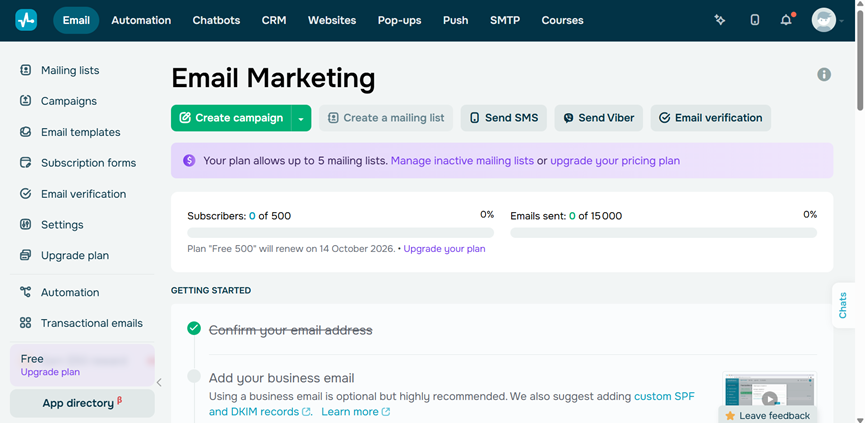Screen dimensions: 865x423
Task: Click the page info icon
Action: pyautogui.click(x=824, y=74)
